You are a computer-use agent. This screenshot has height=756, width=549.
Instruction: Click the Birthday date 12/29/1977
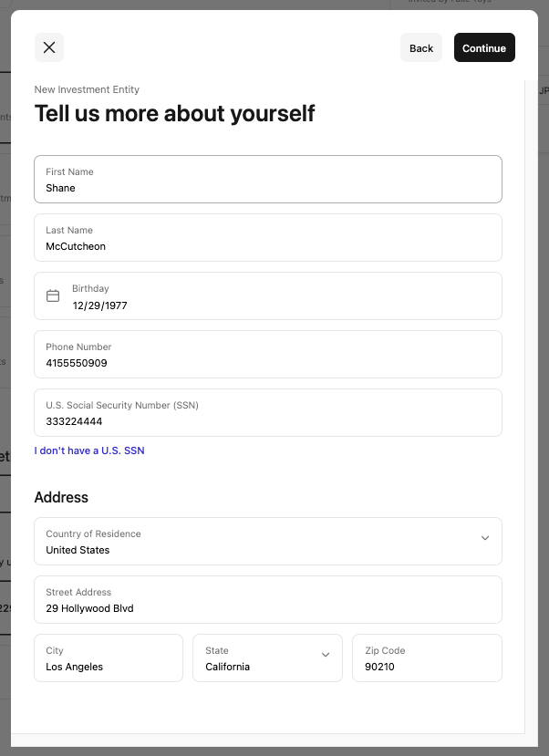coord(99,306)
